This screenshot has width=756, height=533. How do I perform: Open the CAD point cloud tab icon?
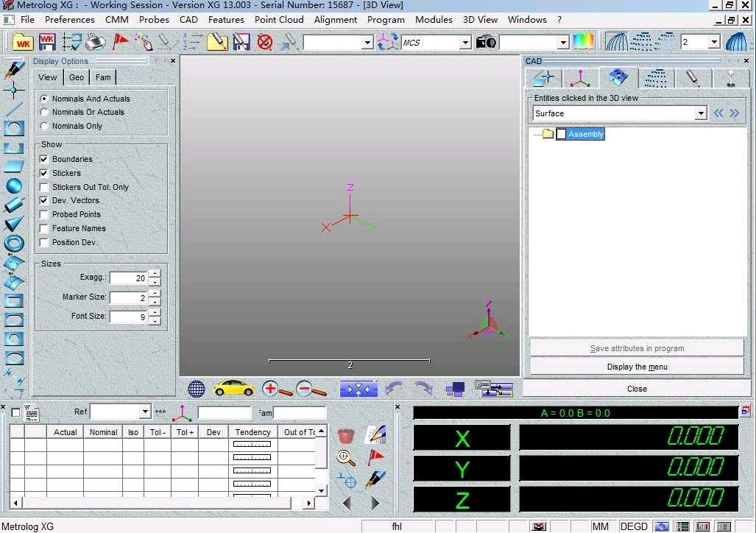click(x=656, y=77)
